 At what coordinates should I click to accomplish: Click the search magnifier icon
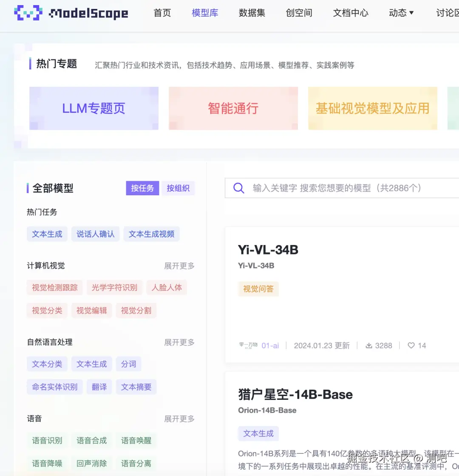[239, 188]
